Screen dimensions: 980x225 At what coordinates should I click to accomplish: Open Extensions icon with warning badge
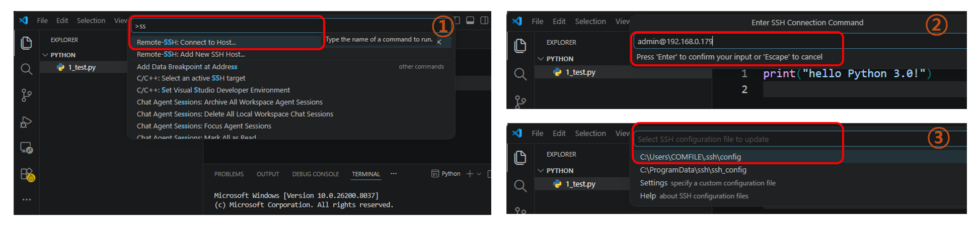click(26, 174)
